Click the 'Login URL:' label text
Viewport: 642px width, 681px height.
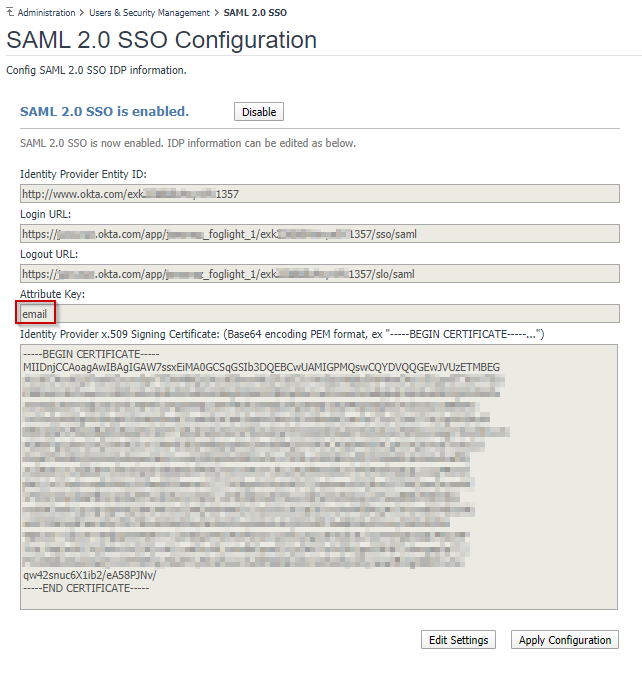[45, 214]
